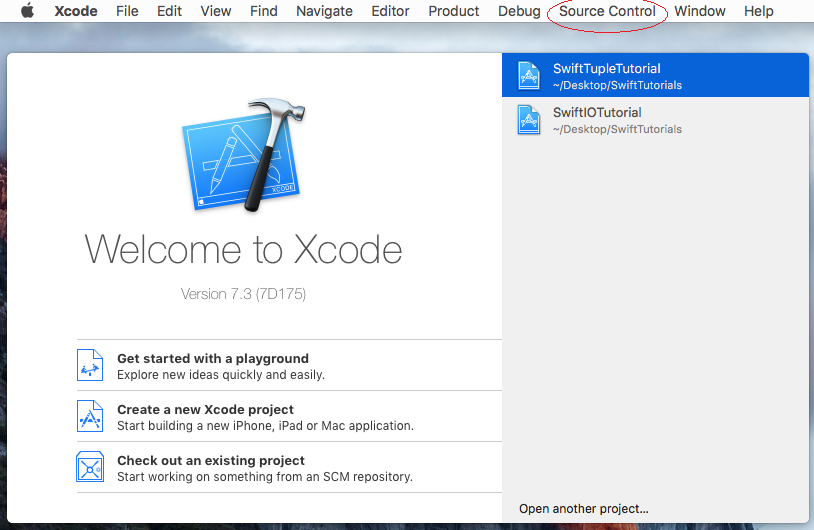Image resolution: width=814 pixels, height=530 pixels.
Task: Choose Create a new Xcode project
Action: click(289, 416)
